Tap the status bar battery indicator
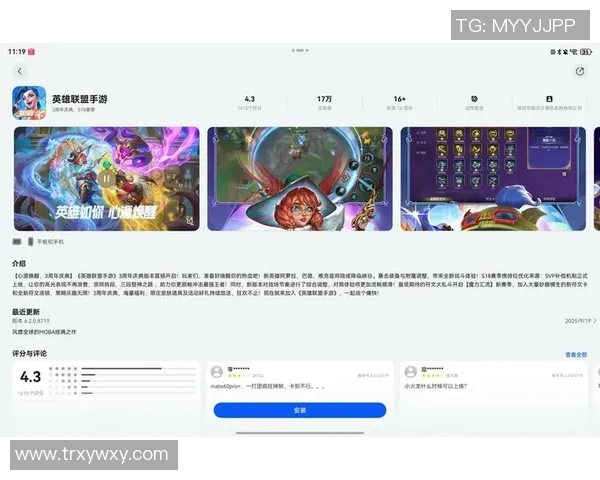This screenshot has height=480, width=600. click(x=586, y=52)
